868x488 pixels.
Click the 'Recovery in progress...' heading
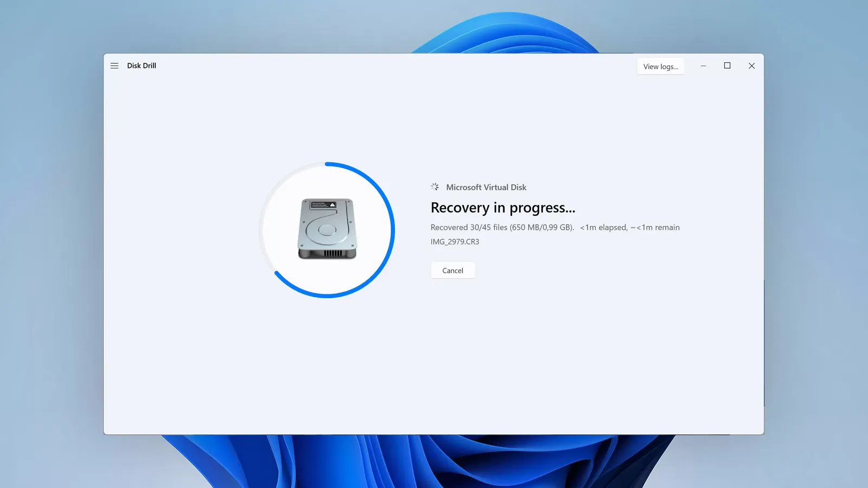point(503,208)
